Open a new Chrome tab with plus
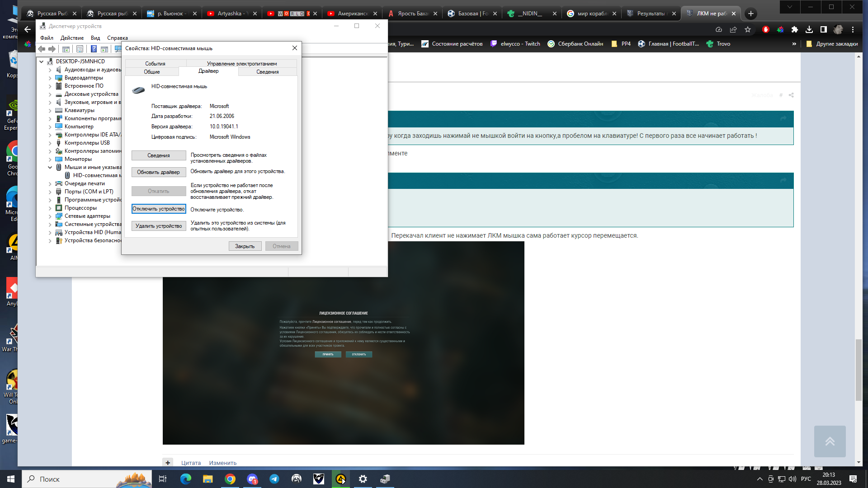This screenshot has width=868, height=488. (751, 14)
